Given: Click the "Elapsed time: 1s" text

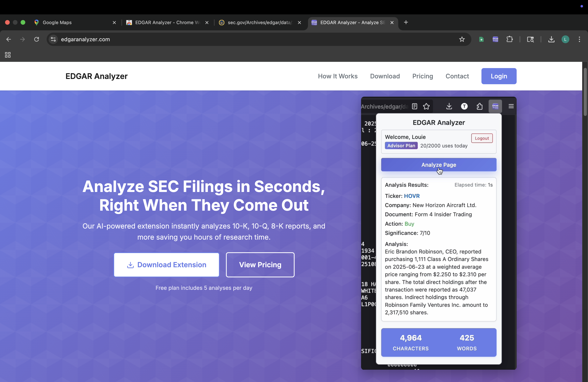Looking at the screenshot, I should click(473, 185).
